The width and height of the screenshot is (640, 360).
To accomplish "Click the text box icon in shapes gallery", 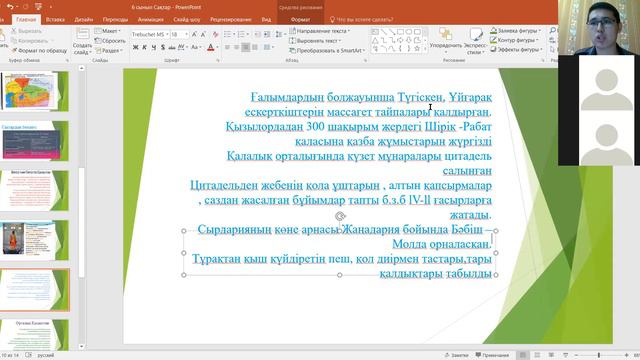I will [x=375, y=31].
